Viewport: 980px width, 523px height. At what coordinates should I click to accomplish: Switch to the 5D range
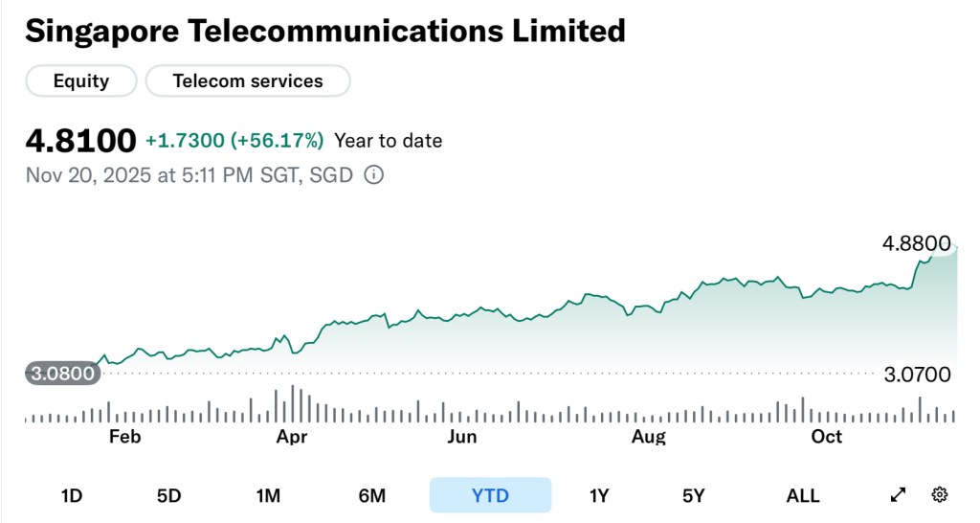168,495
